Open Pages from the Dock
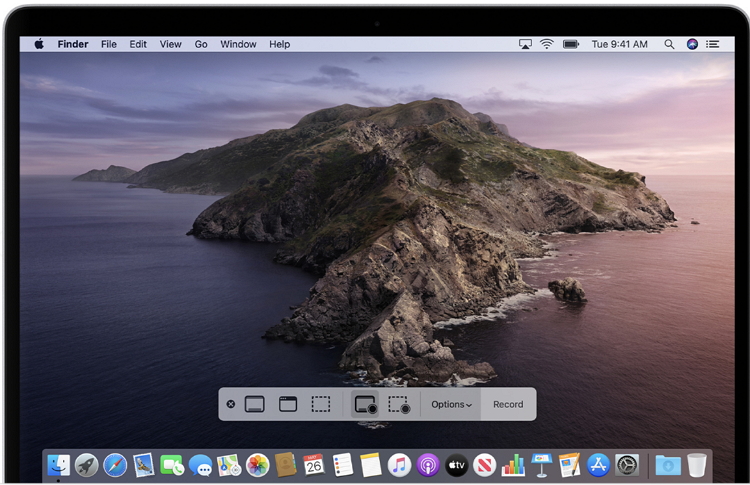The width and height of the screenshot is (750, 485). (570, 465)
